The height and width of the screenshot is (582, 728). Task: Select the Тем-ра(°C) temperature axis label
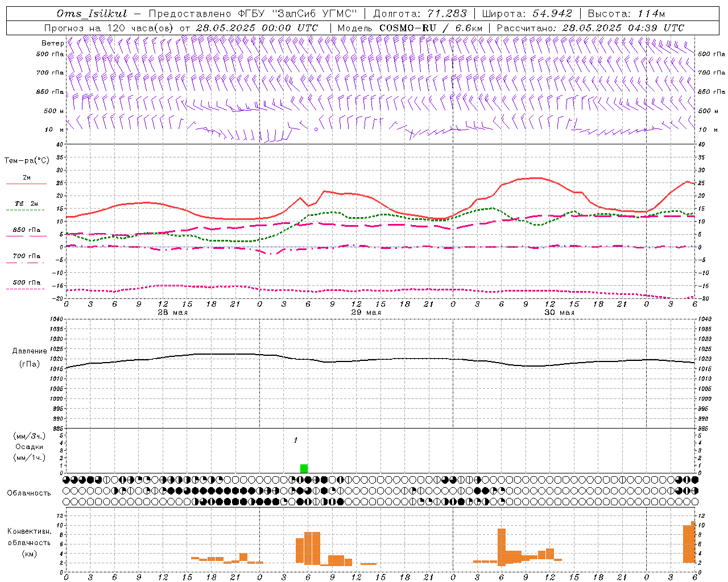(27, 161)
